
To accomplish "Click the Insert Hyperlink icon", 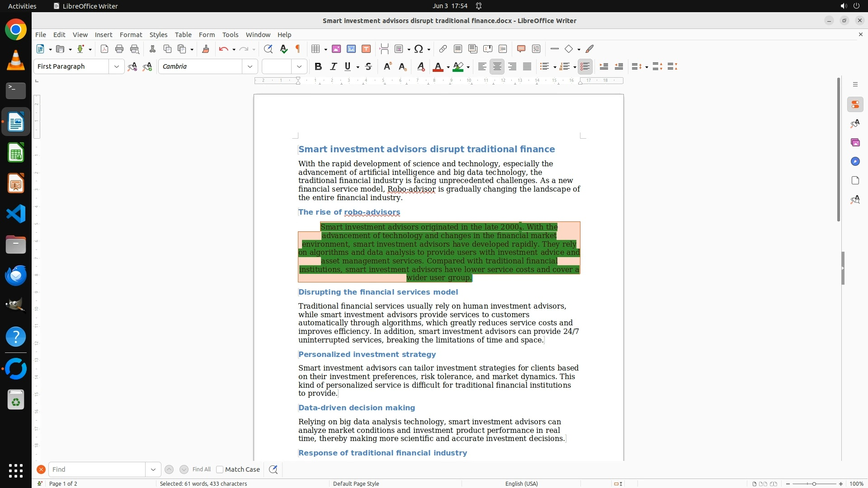I will tap(443, 49).
